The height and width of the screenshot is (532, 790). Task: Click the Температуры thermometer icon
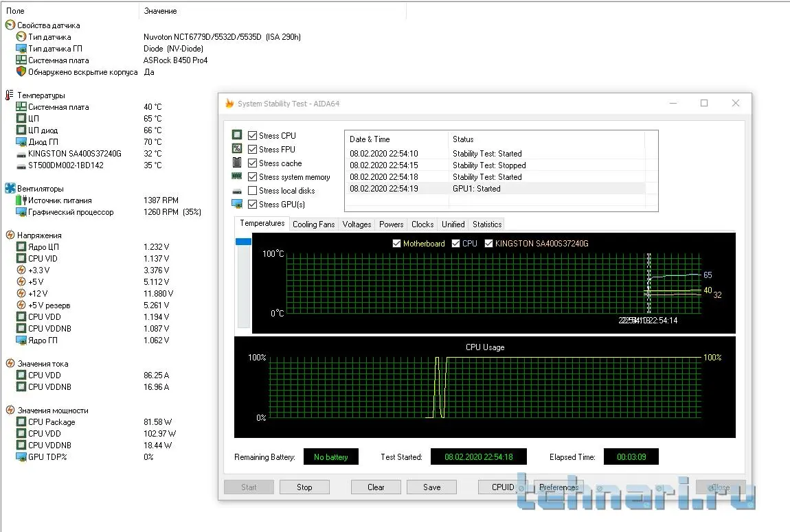click(10, 95)
